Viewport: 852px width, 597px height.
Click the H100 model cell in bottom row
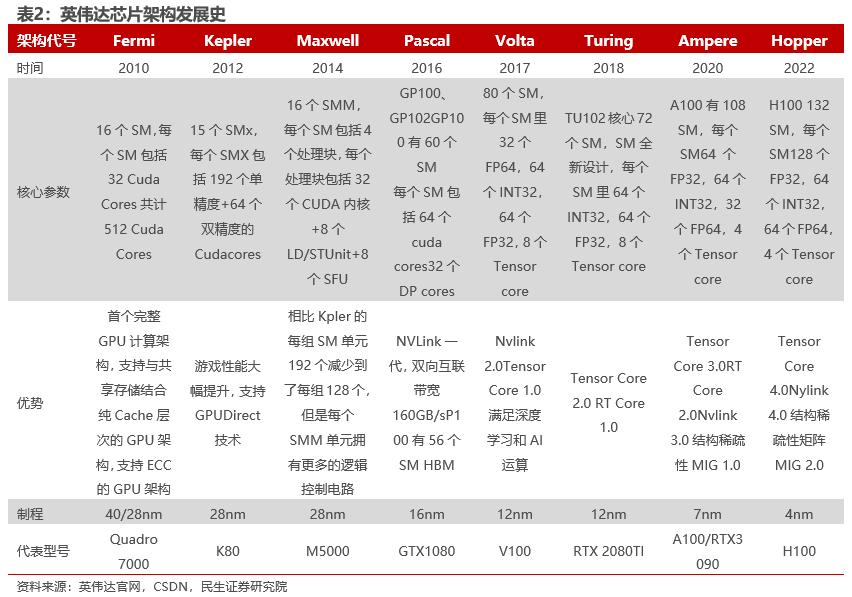[x=799, y=551]
